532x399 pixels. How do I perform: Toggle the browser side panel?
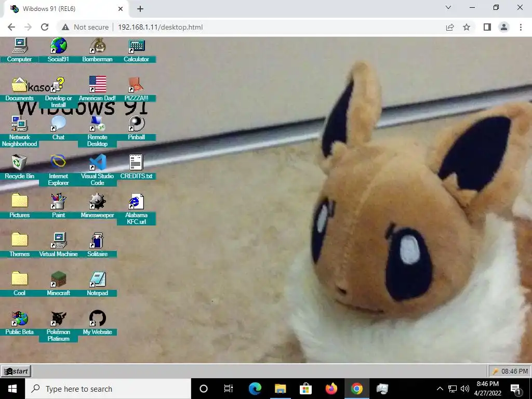coord(487,27)
